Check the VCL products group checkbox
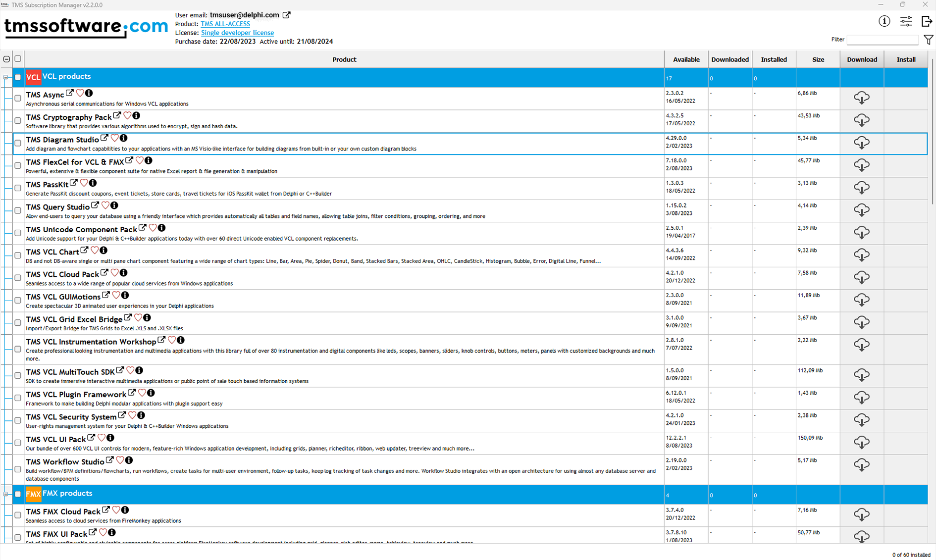 point(18,77)
